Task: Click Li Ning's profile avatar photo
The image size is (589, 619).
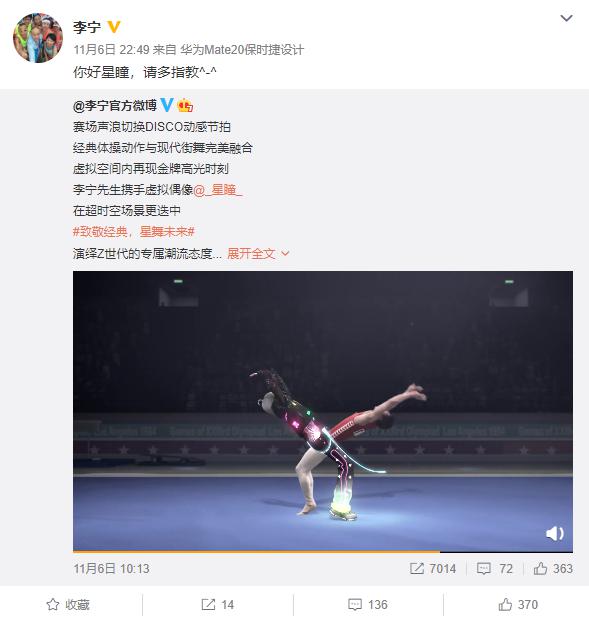Action: (38, 38)
